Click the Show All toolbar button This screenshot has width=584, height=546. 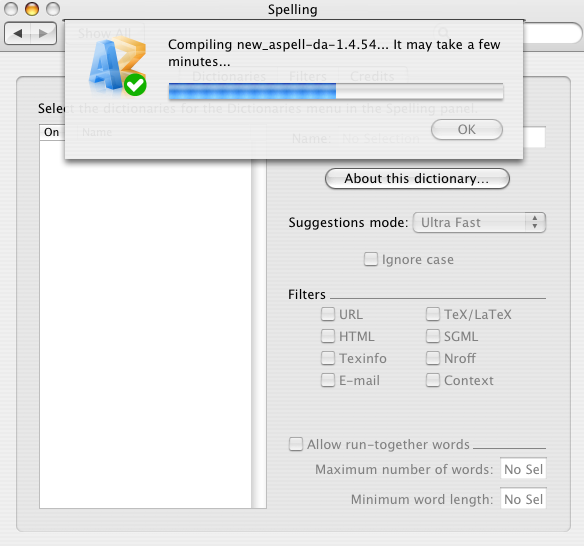pos(104,34)
